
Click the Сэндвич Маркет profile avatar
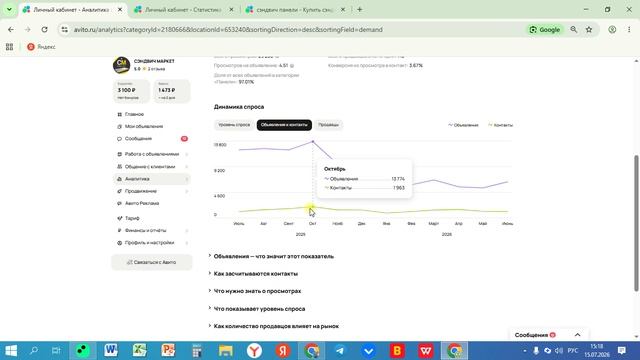(122, 65)
